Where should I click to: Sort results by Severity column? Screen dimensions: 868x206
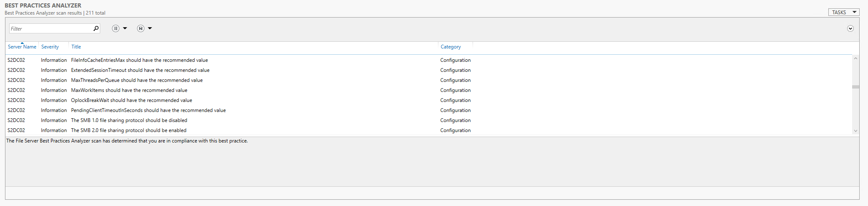point(50,47)
